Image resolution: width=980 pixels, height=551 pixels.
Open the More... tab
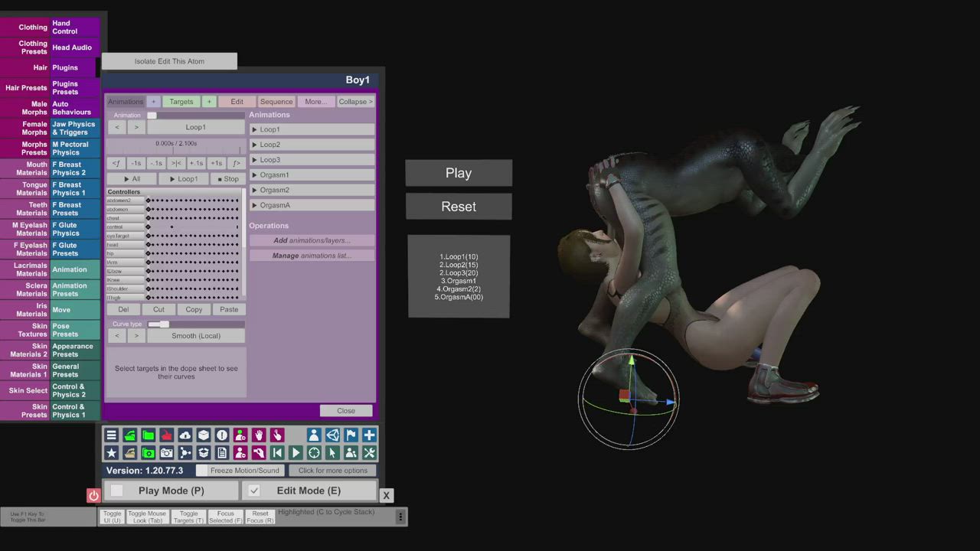tap(315, 102)
